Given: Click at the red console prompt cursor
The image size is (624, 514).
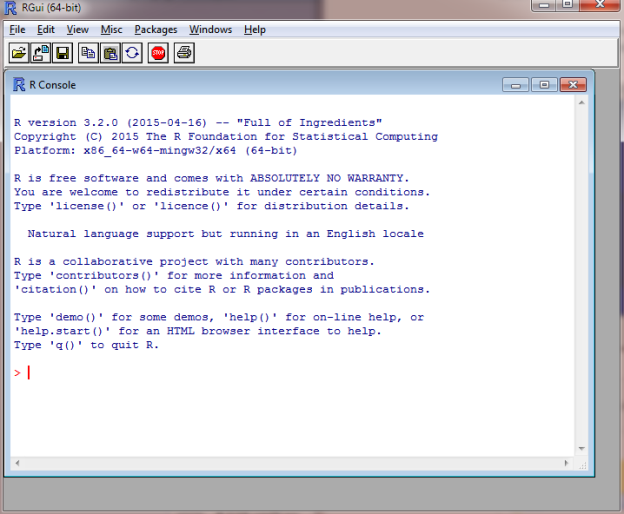Looking at the screenshot, I should tap(29, 373).
